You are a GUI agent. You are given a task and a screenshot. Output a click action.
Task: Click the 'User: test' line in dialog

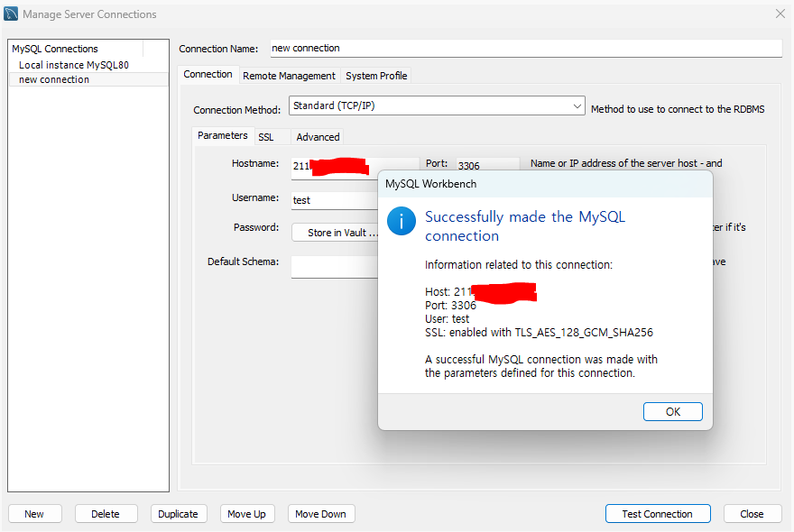(447, 319)
